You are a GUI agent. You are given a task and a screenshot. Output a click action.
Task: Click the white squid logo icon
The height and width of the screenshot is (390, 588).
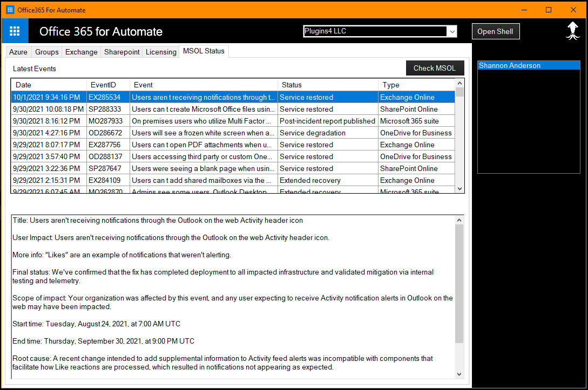point(572,31)
